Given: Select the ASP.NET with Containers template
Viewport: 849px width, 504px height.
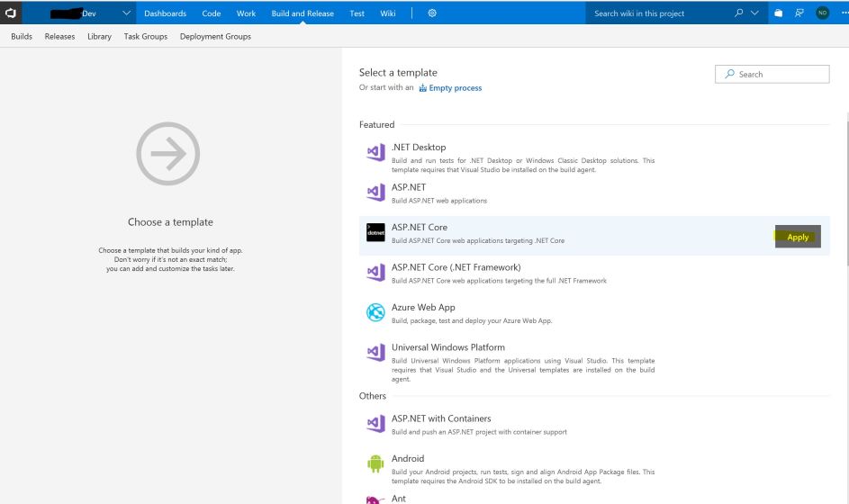Looking at the screenshot, I should click(x=441, y=418).
